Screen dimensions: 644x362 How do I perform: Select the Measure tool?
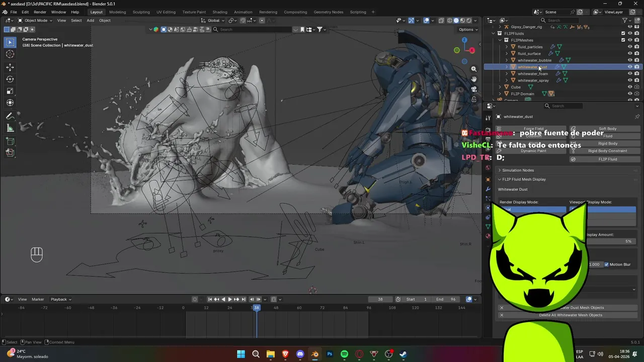point(10,128)
